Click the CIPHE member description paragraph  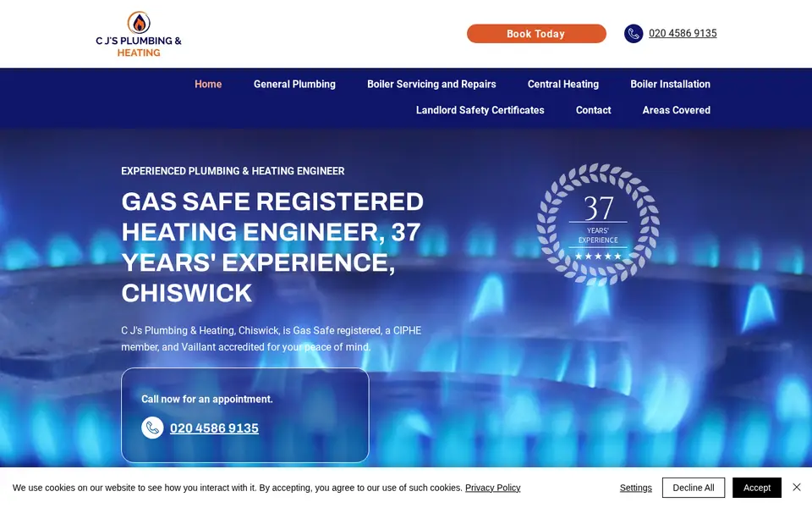[272, 339]
